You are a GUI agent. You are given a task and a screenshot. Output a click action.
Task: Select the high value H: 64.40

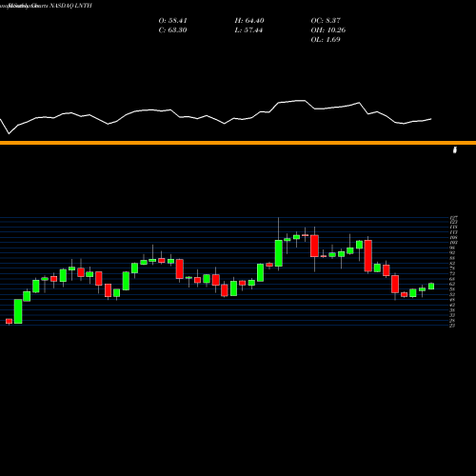[249, 21]
